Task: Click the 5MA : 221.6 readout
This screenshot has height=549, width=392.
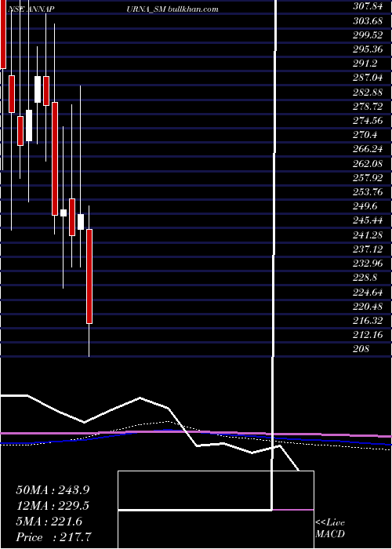Action: pyautogui.click(x=49, y=522)
